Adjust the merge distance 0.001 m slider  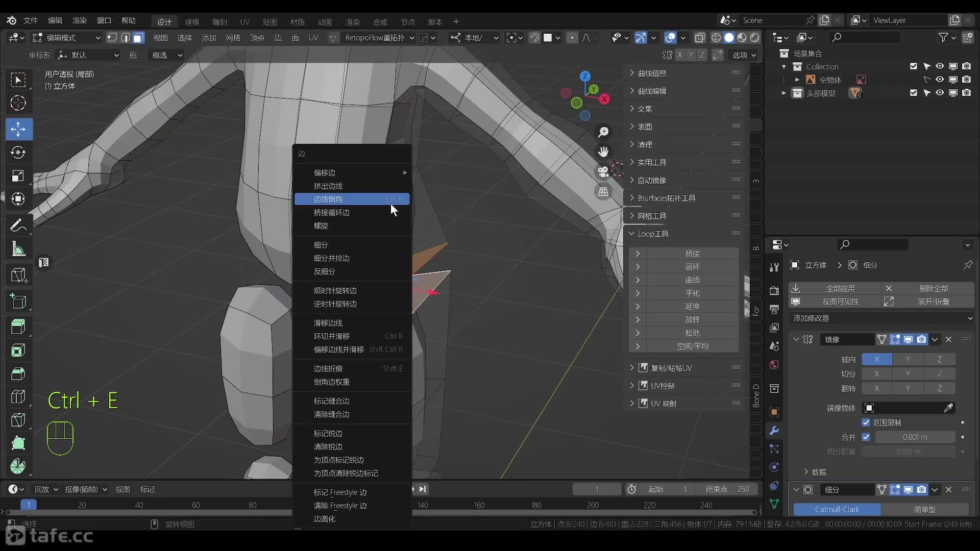(x=915, y=437)
